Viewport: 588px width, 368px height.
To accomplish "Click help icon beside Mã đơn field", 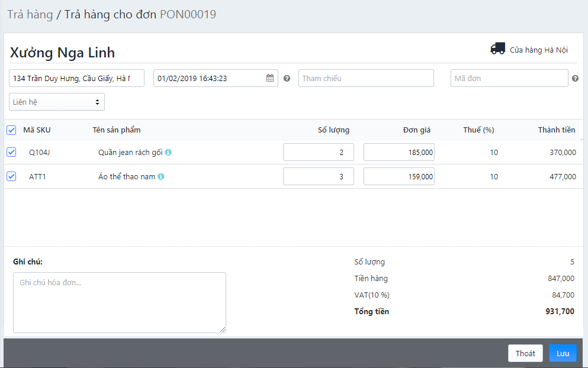I will (575, 79).
